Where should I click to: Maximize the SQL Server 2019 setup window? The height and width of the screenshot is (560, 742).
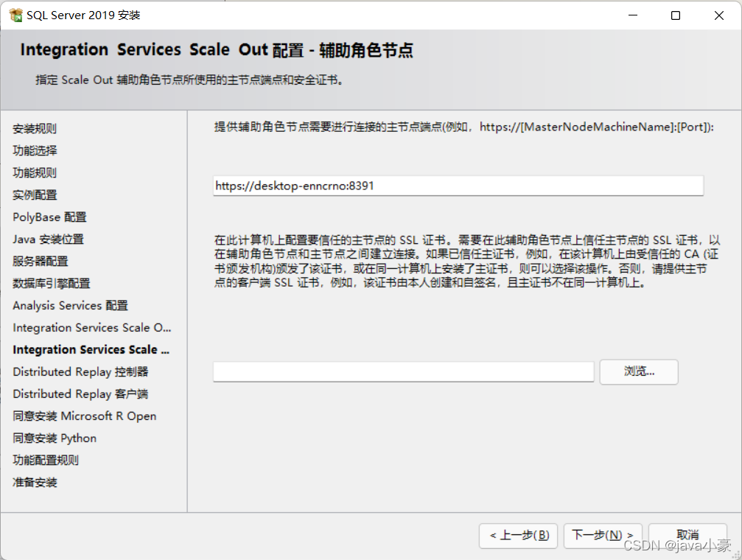pyautogui.click(x=676, y=15)
